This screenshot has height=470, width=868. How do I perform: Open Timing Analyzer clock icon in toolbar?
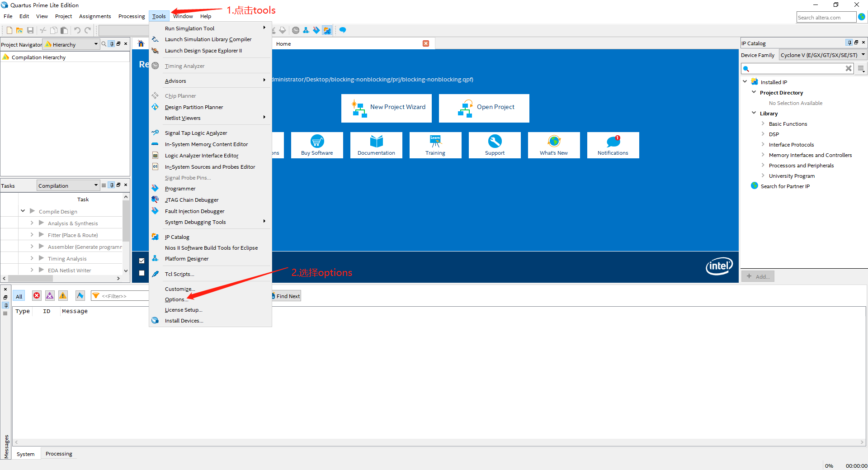coord(296,30)
